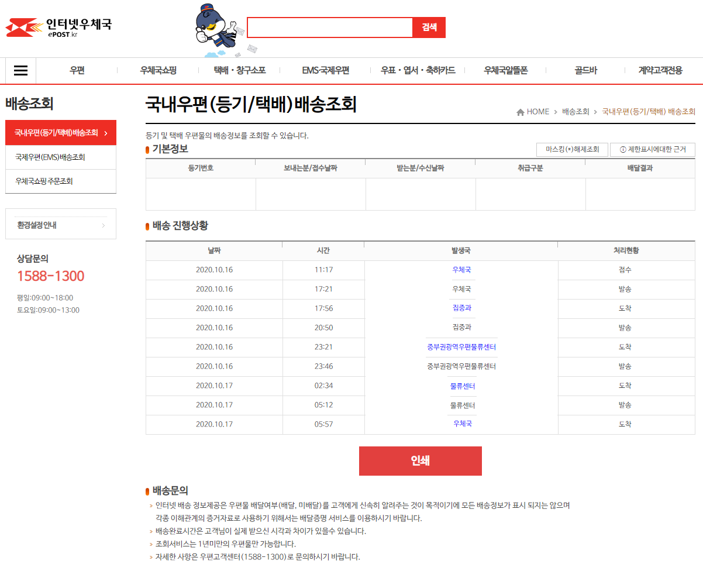
Task: Click time cell 20:50
Action: pyautogui.click(x=323, y=328)
